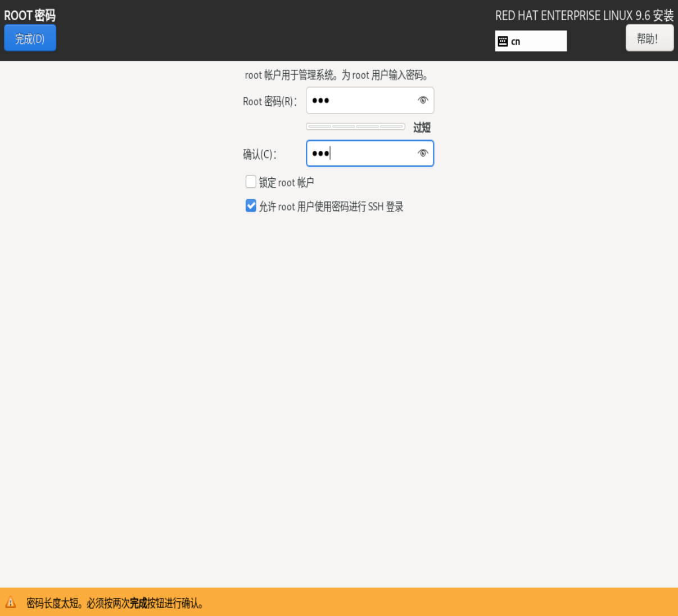This screenshot has width=678, height=616.
Task: Click the keyboard icon beside cn
Action: [503, 41]
